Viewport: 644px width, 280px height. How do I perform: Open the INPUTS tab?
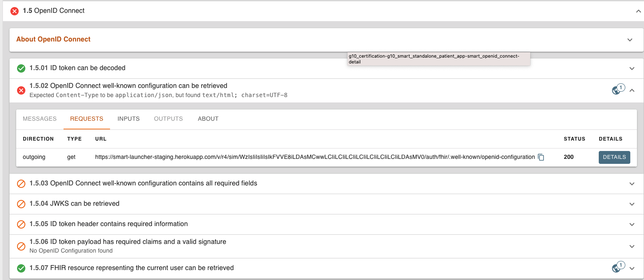click(128, 119)
